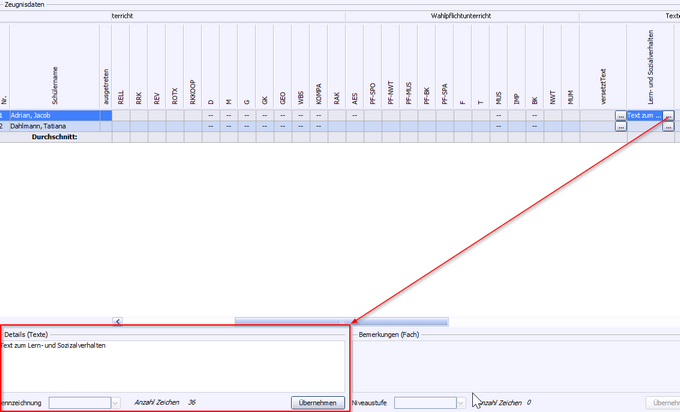Select Dahlmann's MUS grade cell
Screen dimensions: 680x412
click(499, 127)
